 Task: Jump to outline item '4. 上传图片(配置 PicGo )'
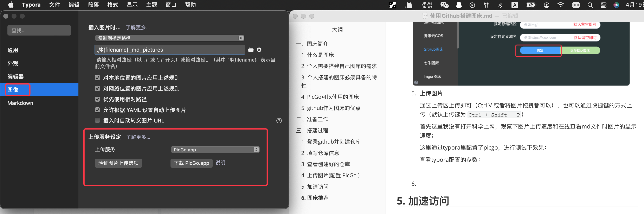(330, 175)
